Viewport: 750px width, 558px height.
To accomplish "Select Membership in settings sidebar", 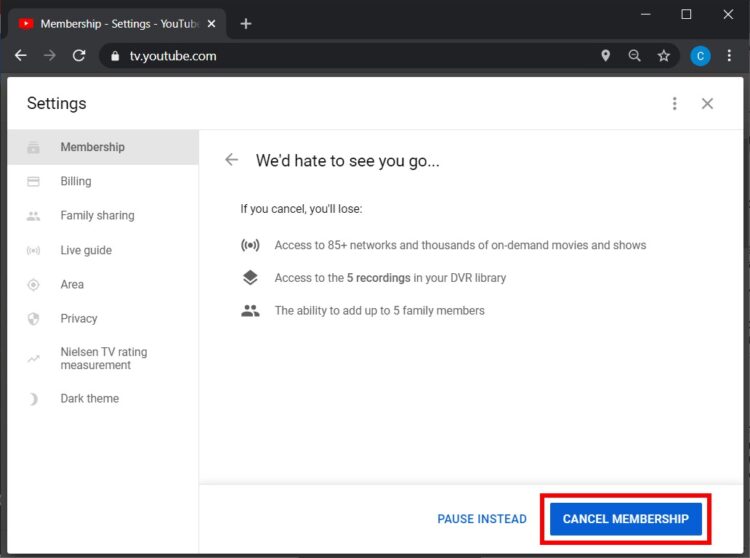I will click(x=103, y=147).
